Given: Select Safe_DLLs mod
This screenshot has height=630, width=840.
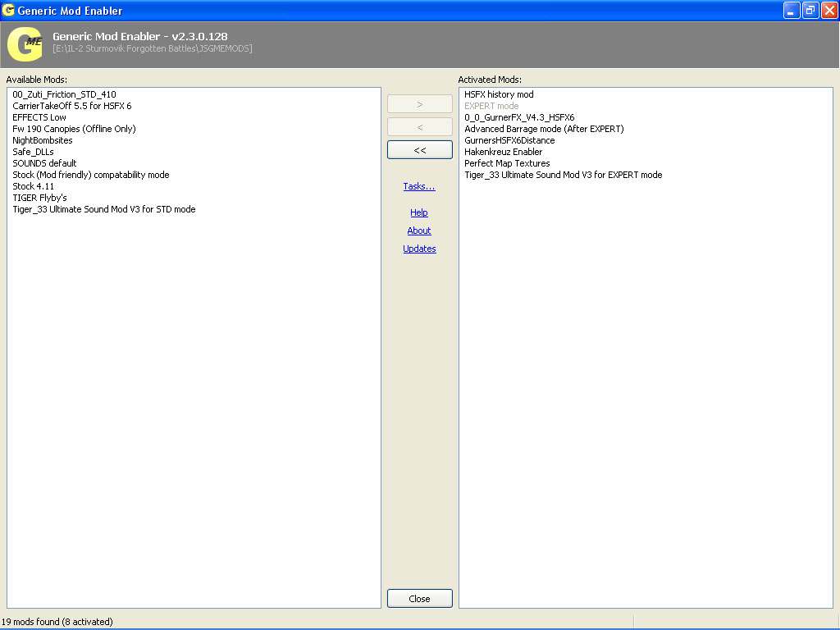Looking at the screenshot, I should point(33,152).
